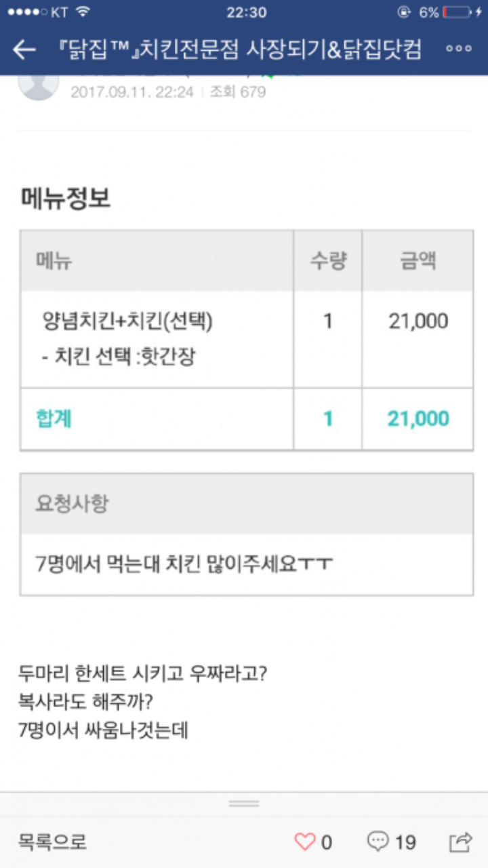Tap the share icon
Screen dimensions: 488x868
[460, 842]
